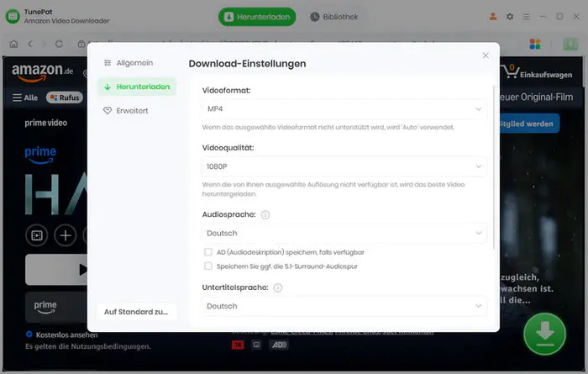Open the Audiosprache Deutsch dropdown
This screenshot has height=374, width=588.
pos(344,233)
